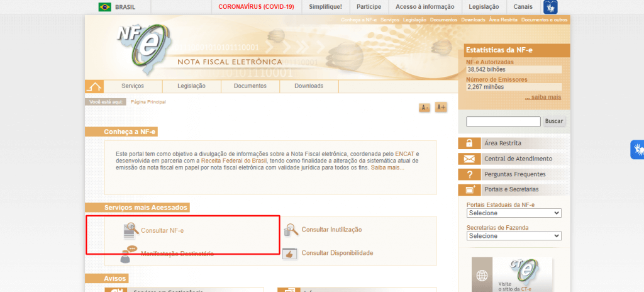
Task: Click Área Restrita in top header links
Action: [x=503, y=20]
